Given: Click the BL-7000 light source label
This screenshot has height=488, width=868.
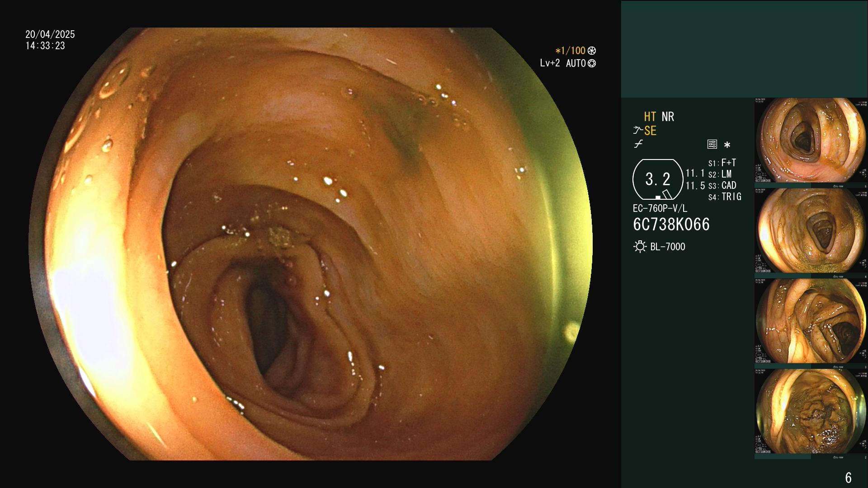Looking at the screenshot, I should 667,247.
